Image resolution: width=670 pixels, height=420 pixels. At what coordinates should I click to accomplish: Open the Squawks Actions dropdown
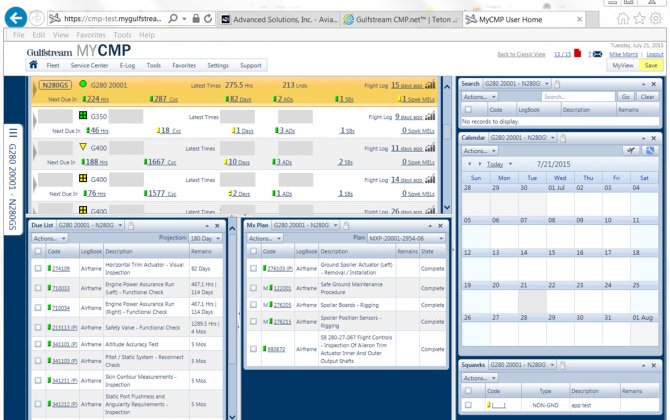point(480,378)
